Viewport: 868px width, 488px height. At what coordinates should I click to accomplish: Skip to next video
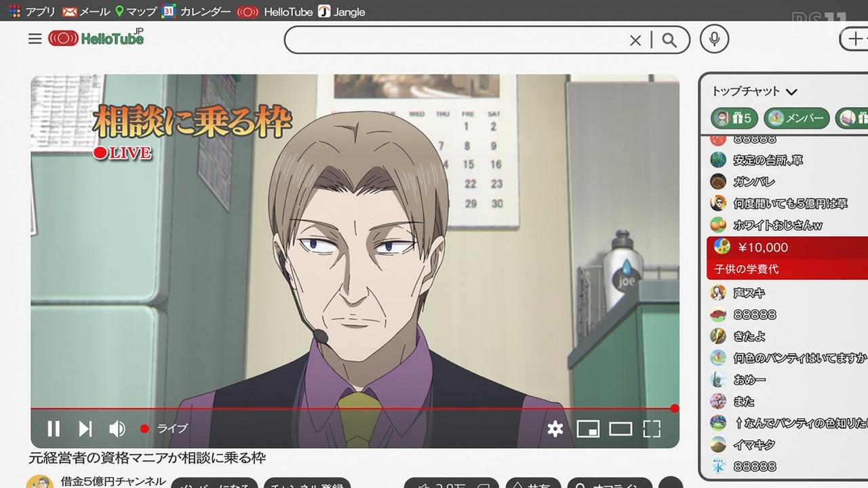coord(85,428)
